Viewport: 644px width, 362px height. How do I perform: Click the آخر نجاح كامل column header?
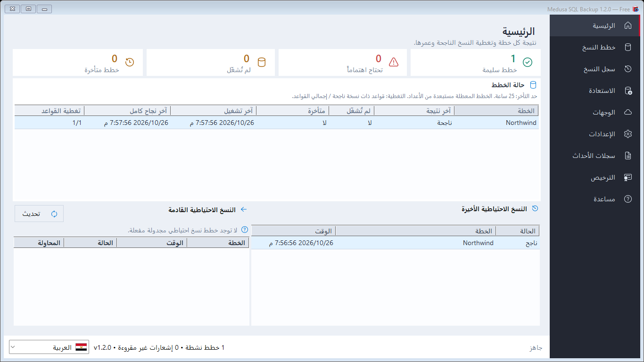(x=127, y=111)
